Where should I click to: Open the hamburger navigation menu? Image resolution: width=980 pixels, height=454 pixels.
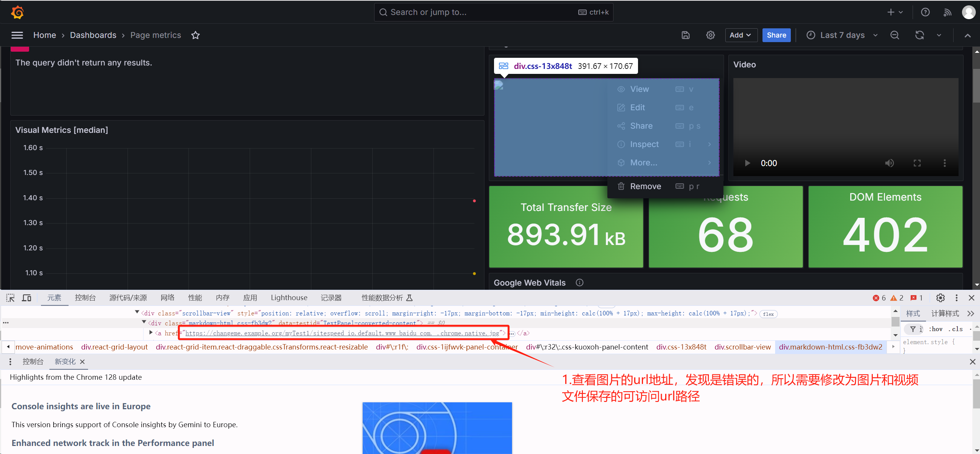point(17,35)
